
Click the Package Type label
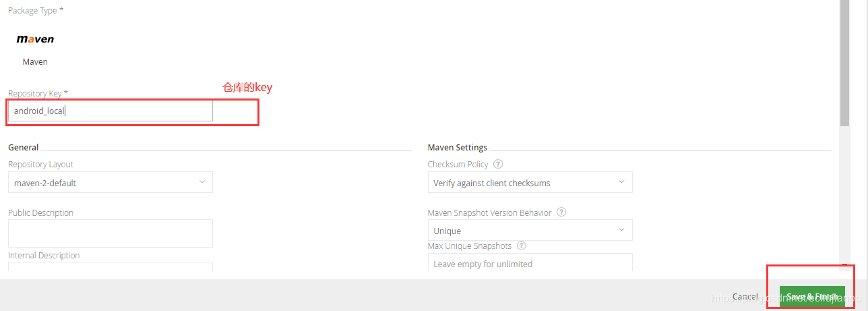click(36, 11)
